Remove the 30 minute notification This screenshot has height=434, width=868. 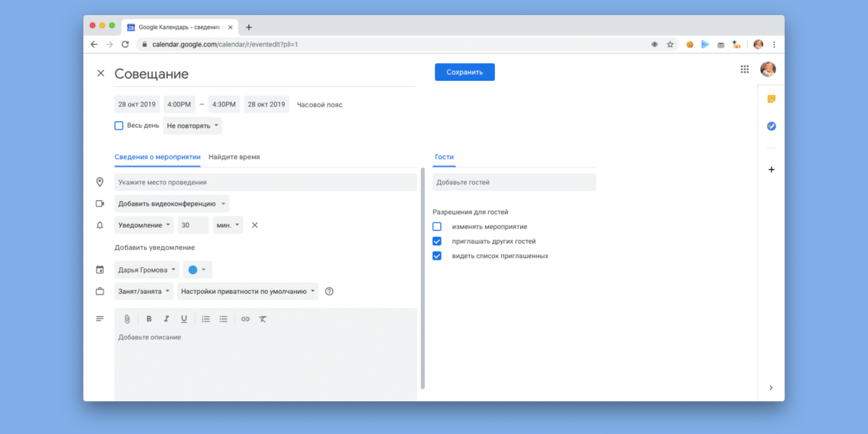(255, 225)
